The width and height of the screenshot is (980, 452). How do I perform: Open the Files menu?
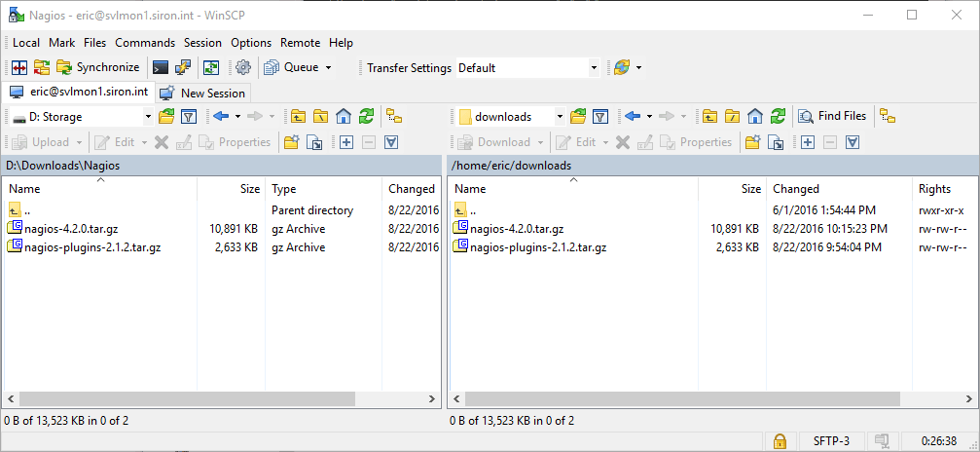coord(95,43)
